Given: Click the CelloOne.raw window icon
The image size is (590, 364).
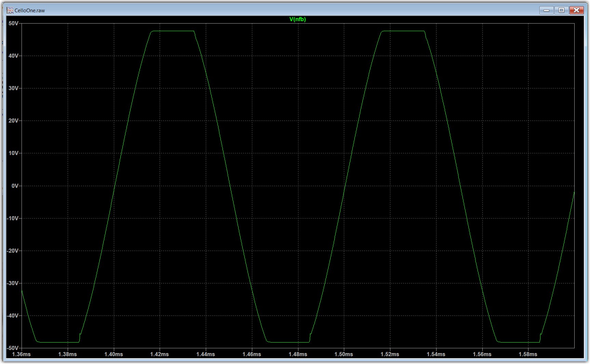Looking at the screenshot, I should point(10,10).
